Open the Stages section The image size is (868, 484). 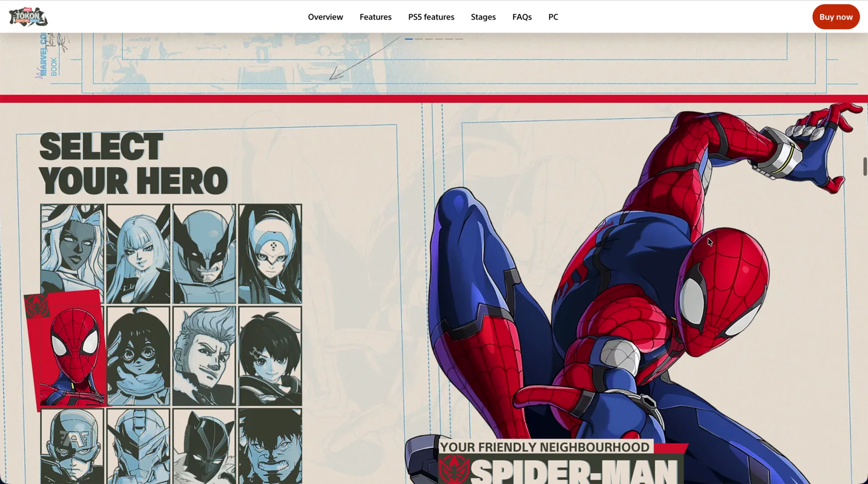tap(483, 17)
